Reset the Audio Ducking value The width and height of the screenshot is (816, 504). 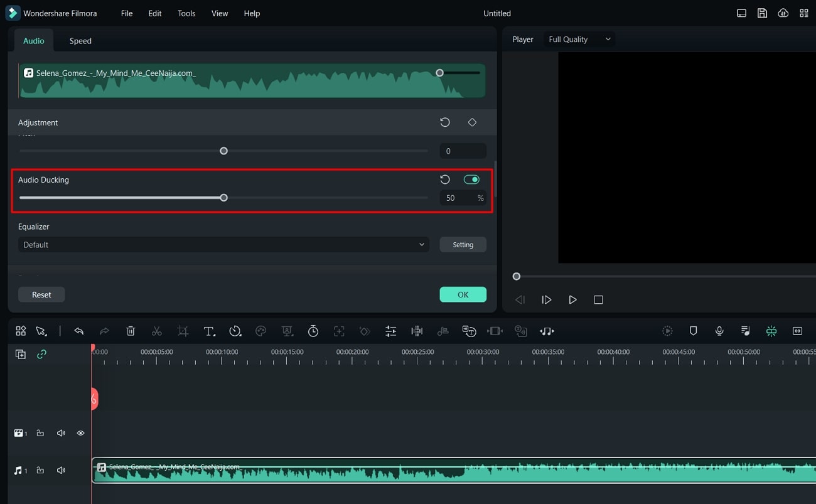(x=445, y=180)
